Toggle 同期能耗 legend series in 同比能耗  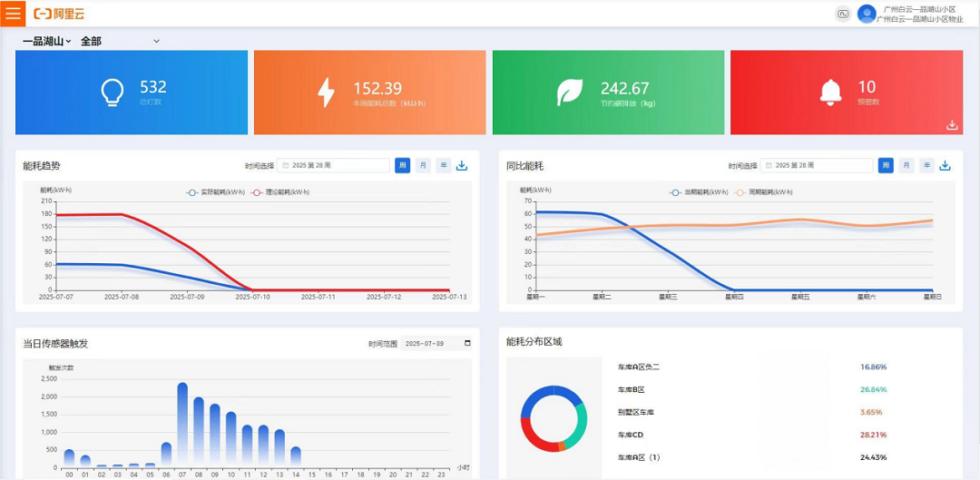[764, 192]
